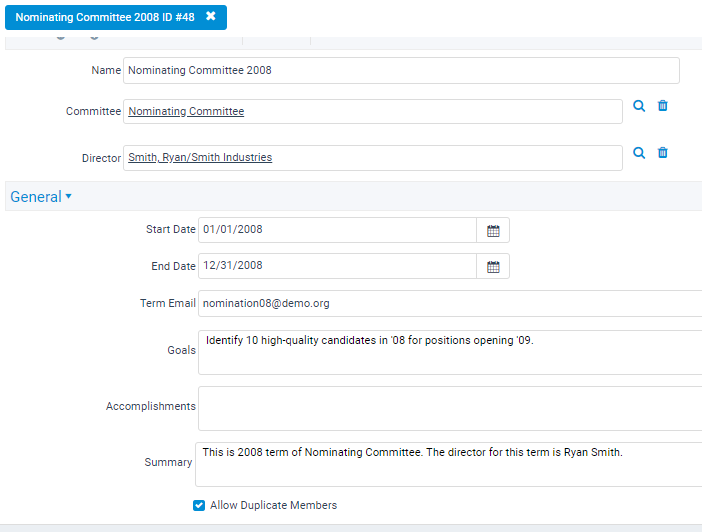Click the Term Email field
The width and height of the screenshot is (702, 532).
[450, 303]
